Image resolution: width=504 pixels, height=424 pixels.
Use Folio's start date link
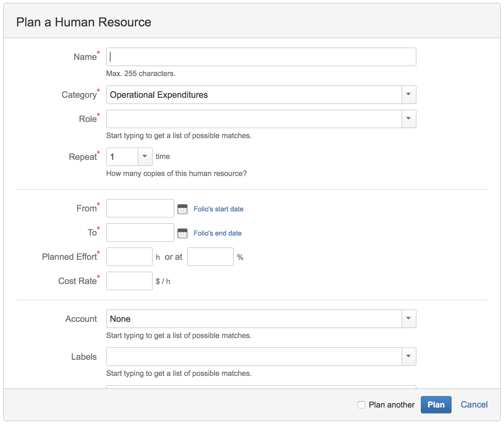(x=218, y=209)
